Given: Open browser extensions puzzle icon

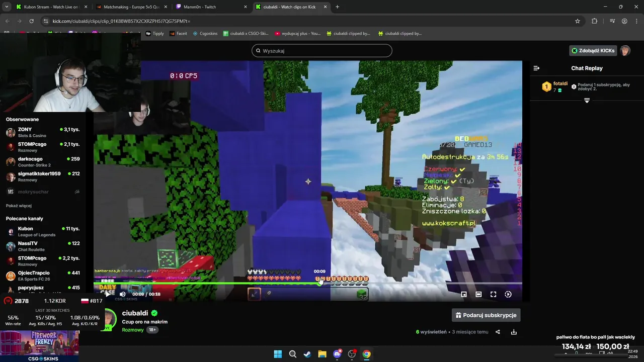Looking at the screenshot, I should [595, 21].
